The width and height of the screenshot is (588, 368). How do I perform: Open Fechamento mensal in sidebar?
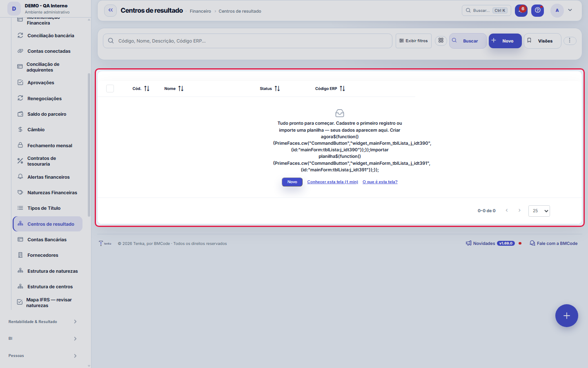pyautogui.click(x=48, y=146)
